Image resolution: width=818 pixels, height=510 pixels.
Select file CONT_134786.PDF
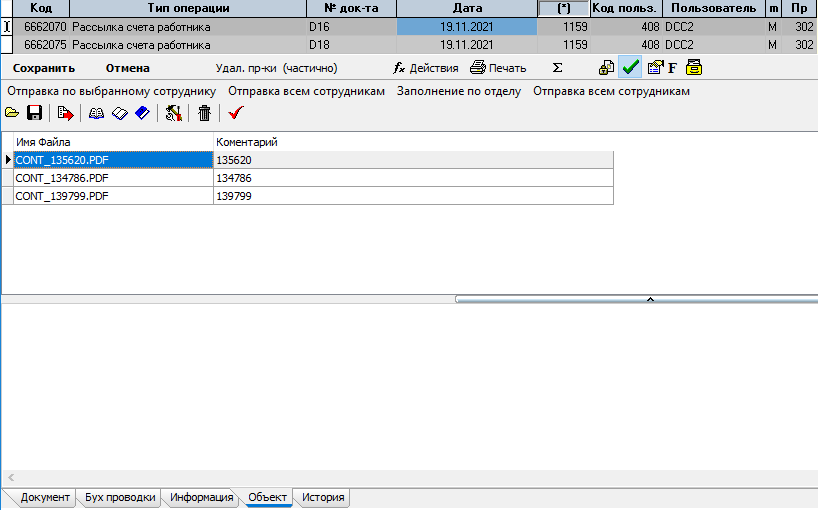(113, 178)
